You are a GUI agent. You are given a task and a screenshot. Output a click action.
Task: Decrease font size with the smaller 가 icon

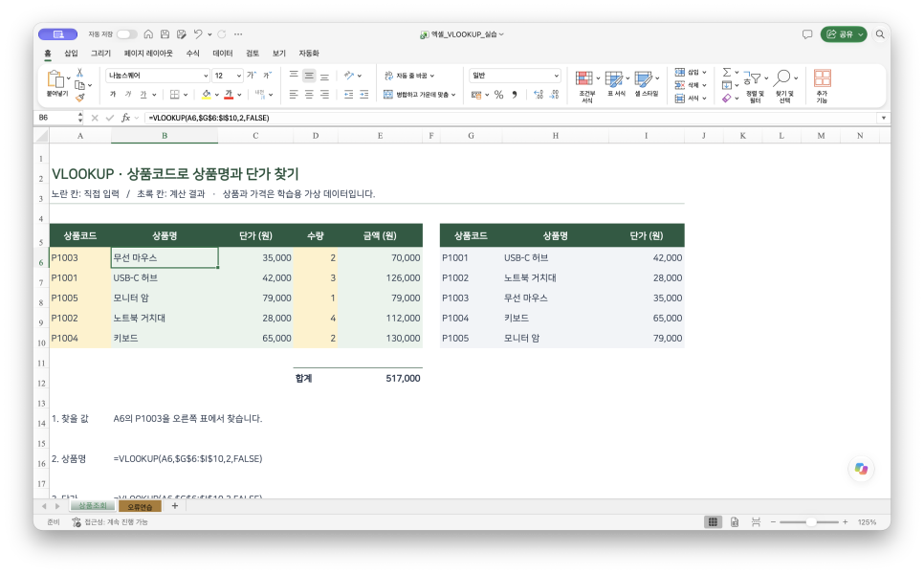pos(268,76)
